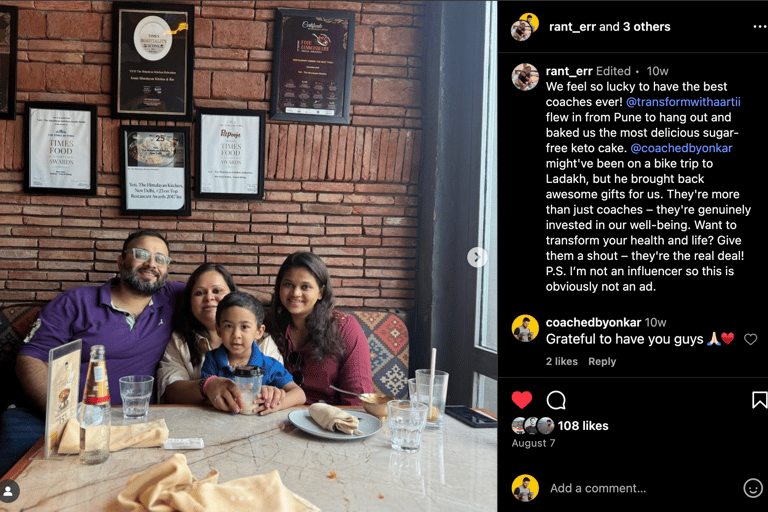The width and height of the screenshot is (768, 512).
Task: Click rant_err avatar beside the caption
Action: [x=525, y=77]
